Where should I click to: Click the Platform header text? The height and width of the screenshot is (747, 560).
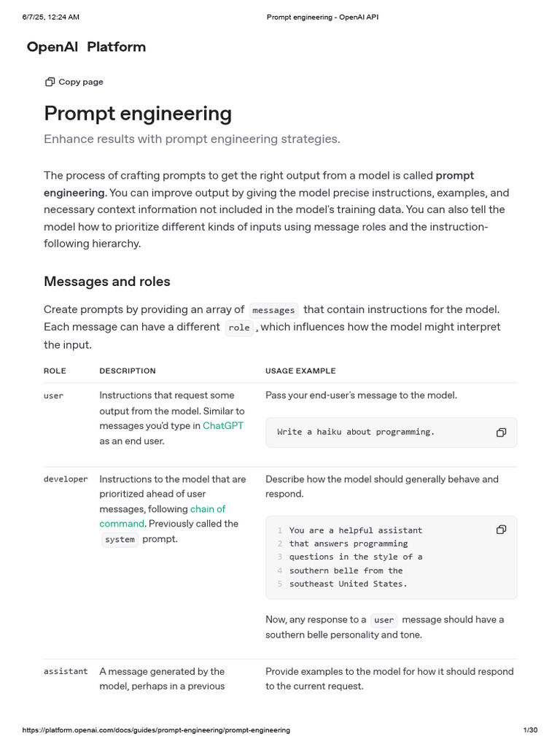point(116,47)
